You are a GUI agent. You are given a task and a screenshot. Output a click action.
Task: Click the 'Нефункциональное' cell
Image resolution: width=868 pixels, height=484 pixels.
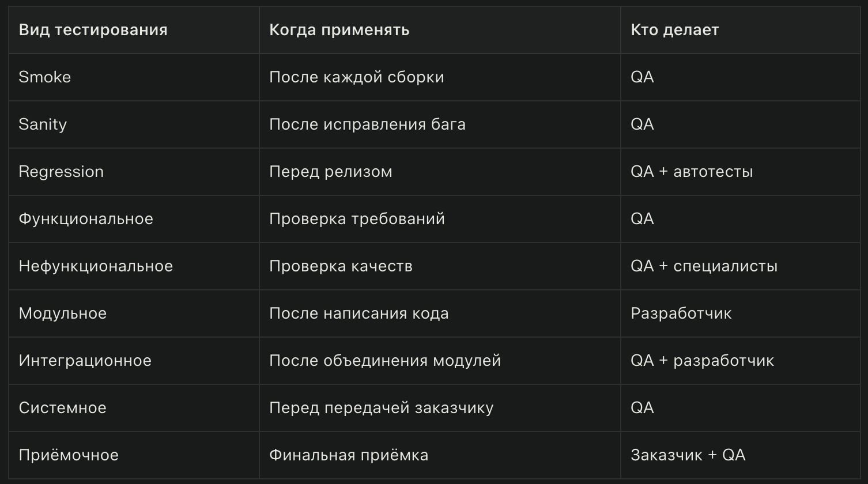click(134, 266)
